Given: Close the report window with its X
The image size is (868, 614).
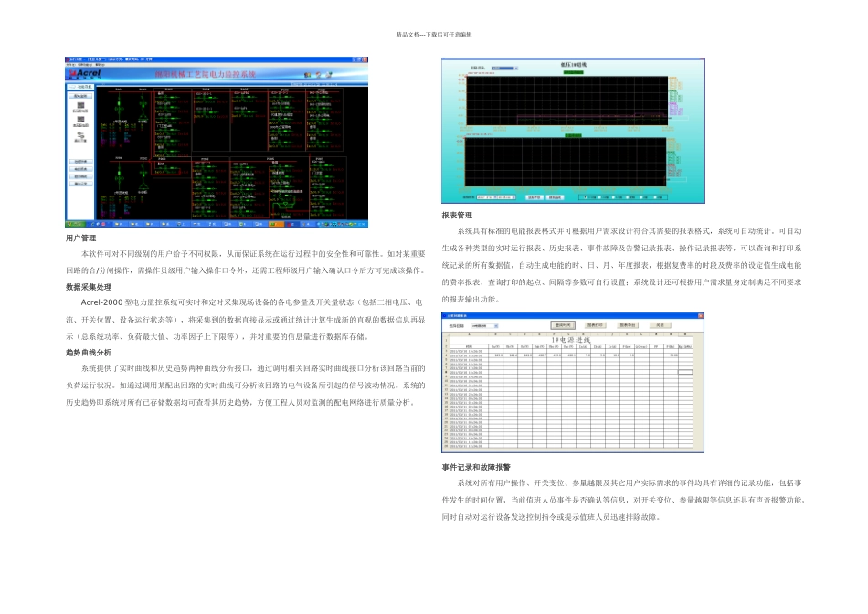Looking at the screenshot, I should tap(700, 315).
